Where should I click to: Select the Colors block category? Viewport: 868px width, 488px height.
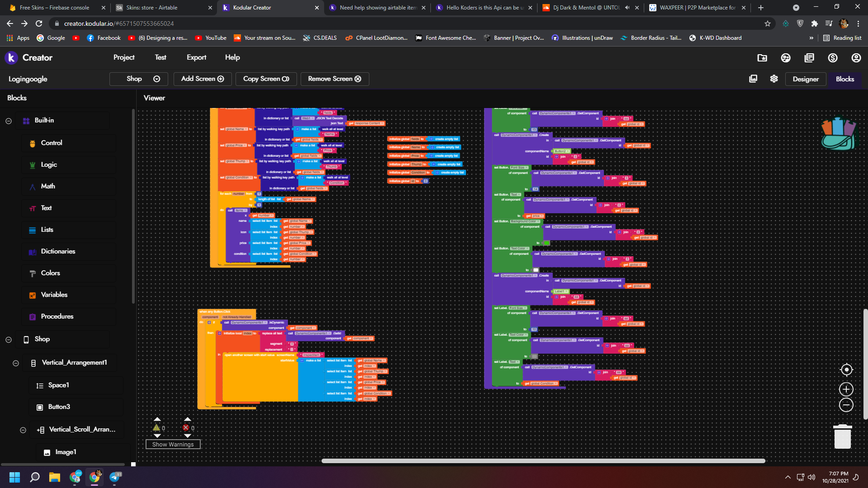[x=50, y=273]
